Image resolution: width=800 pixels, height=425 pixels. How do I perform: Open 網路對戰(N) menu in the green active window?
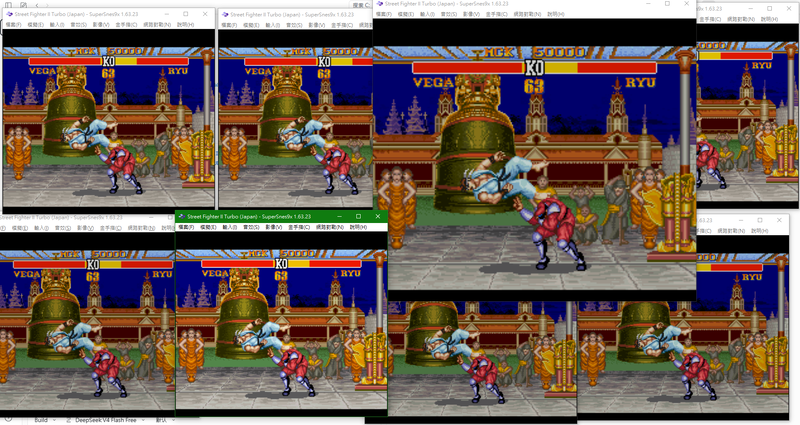[330, 227]
